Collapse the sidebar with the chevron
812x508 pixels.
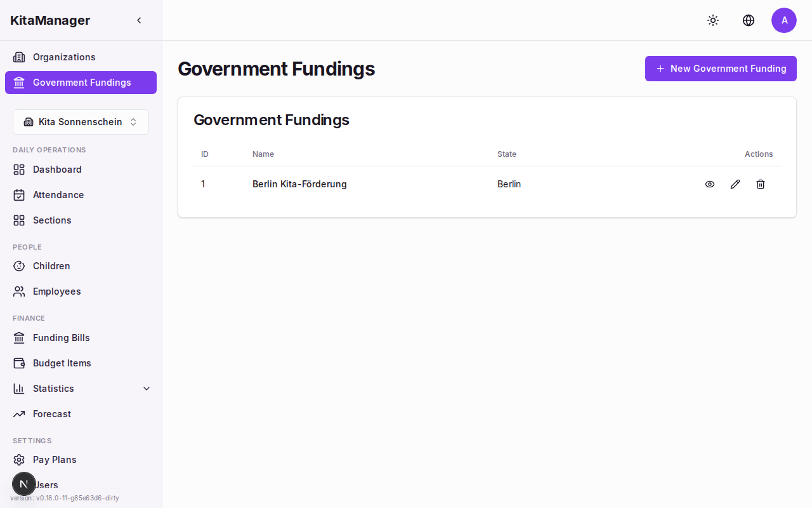point(139,20)
